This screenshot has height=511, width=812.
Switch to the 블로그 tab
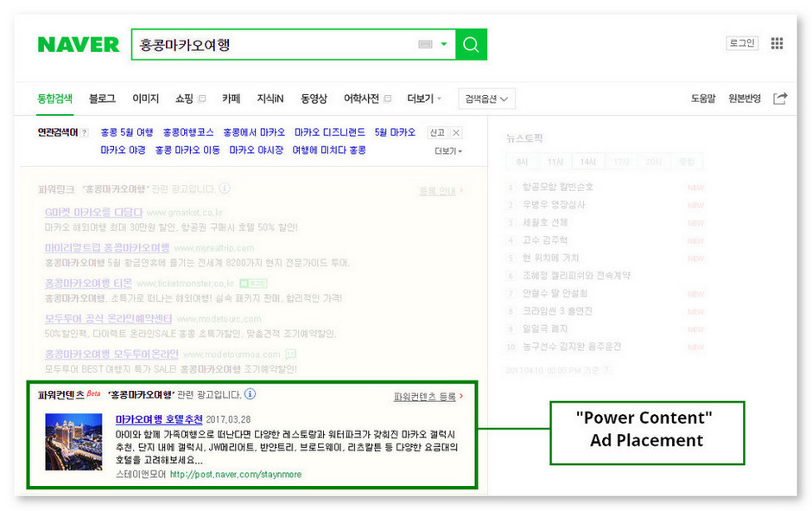(x=102, y=99)
